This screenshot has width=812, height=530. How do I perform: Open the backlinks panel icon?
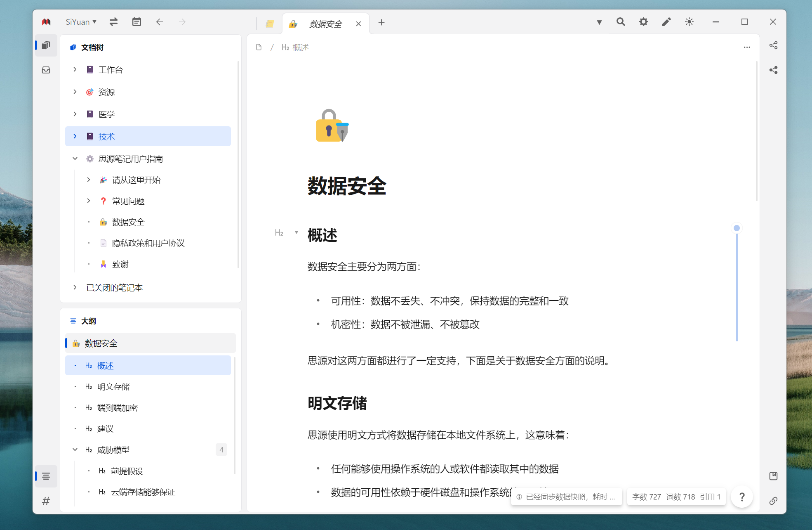point(773,501)
